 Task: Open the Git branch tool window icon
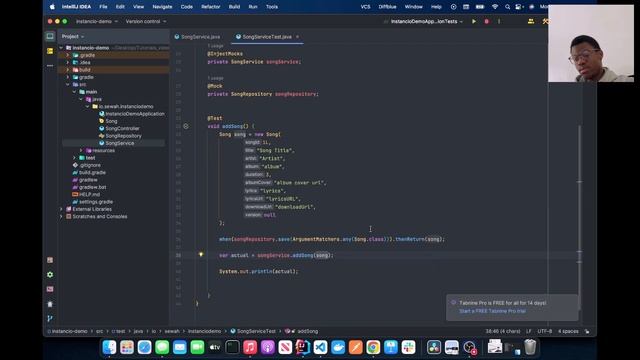point(50,318)
